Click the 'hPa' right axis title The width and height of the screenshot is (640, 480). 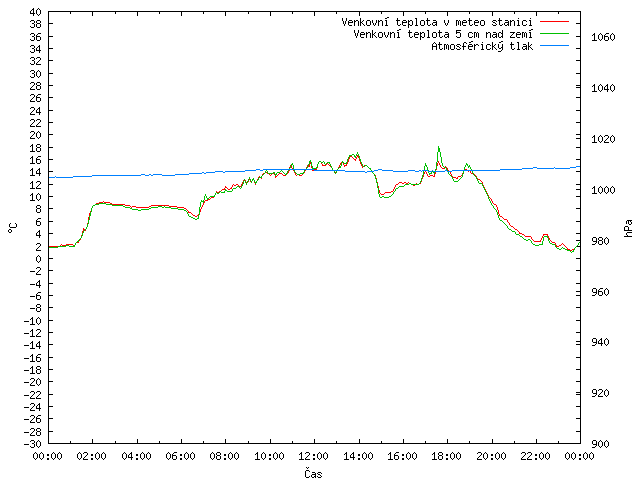(628, 228)
